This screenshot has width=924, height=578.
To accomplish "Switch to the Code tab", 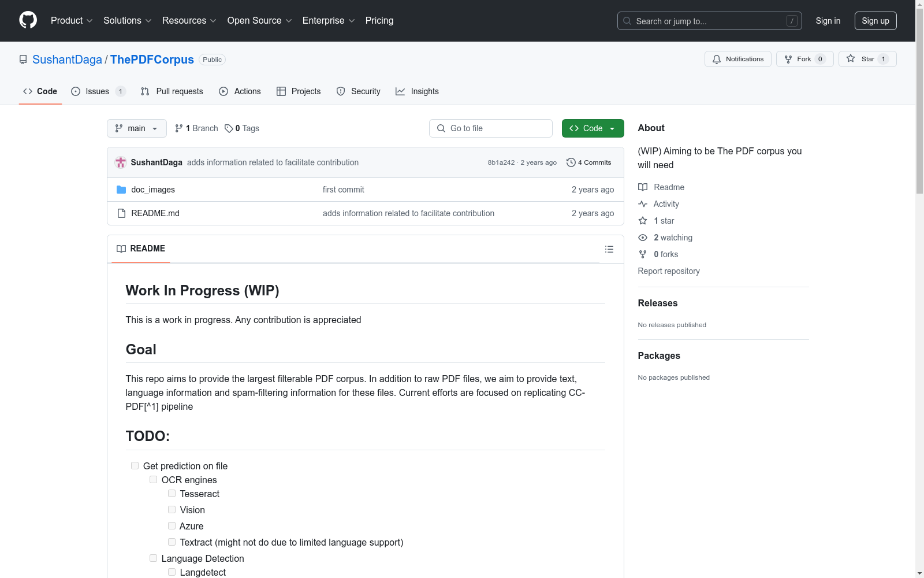I will pyautogui.click(x=40, y=91).
